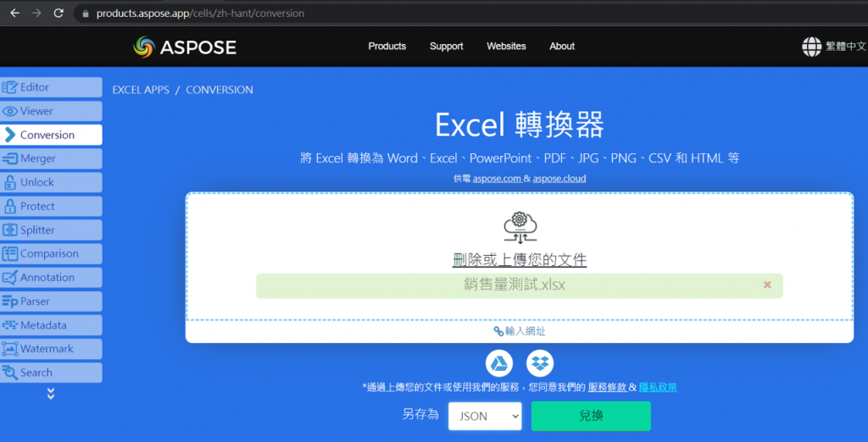Click the 另存為 label
The width and height of the screenshot is (868, 442).
pyautogui.click(x=420, y=415)
